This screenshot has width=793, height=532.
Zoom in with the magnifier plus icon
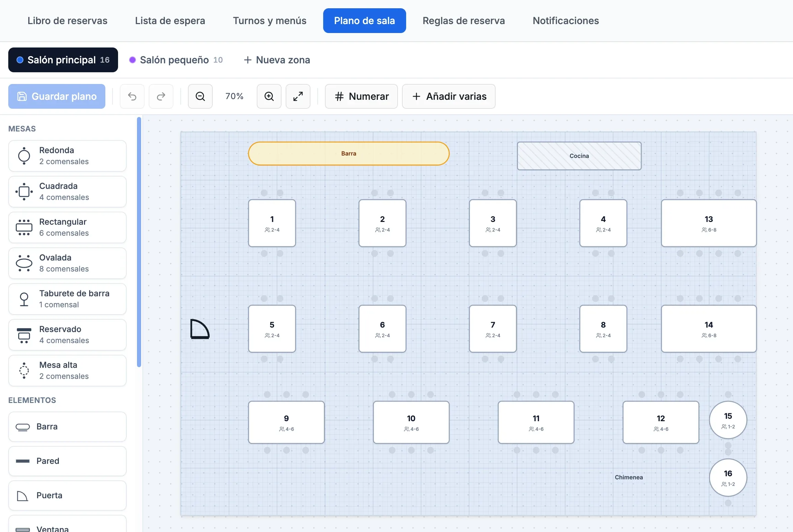269,96
